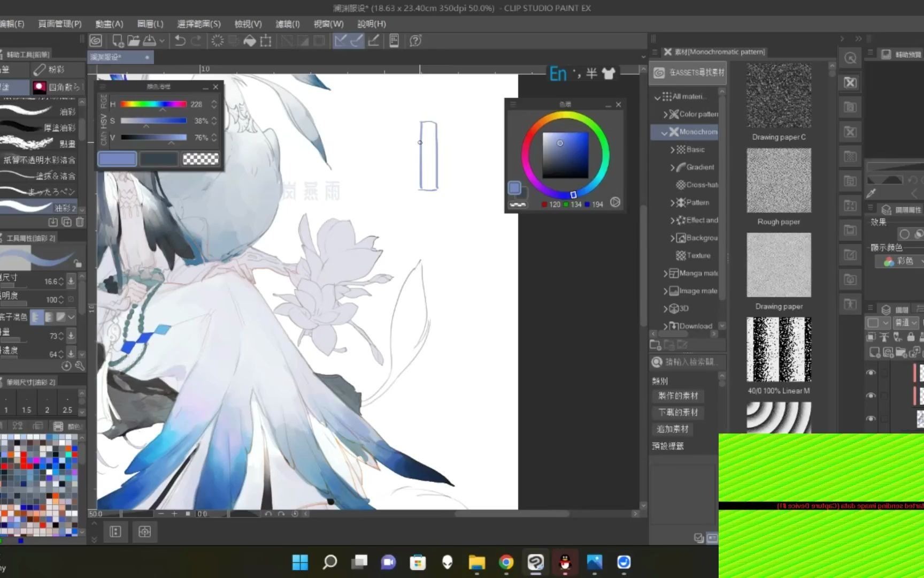The height and width of the screenshot is (578, 924).
Task: Pick a color in the color wheel square
Action: click(x=566, y=155)
